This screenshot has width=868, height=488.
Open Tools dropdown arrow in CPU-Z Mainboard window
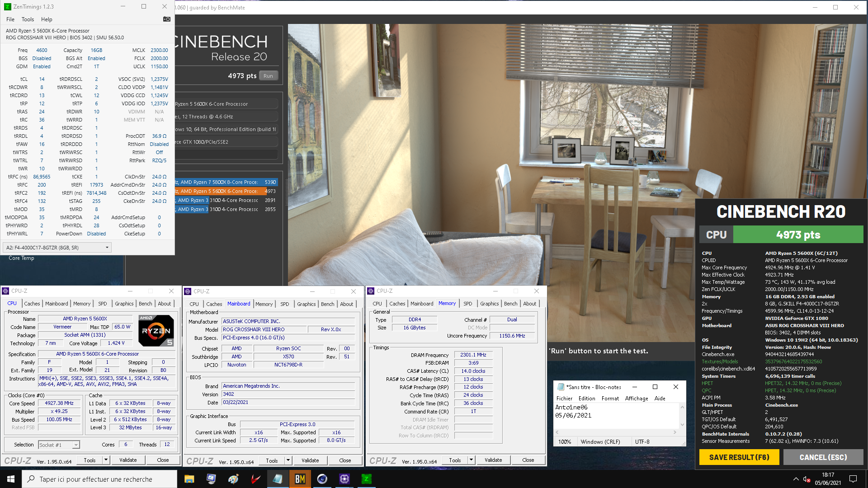(x=288, y=460)
